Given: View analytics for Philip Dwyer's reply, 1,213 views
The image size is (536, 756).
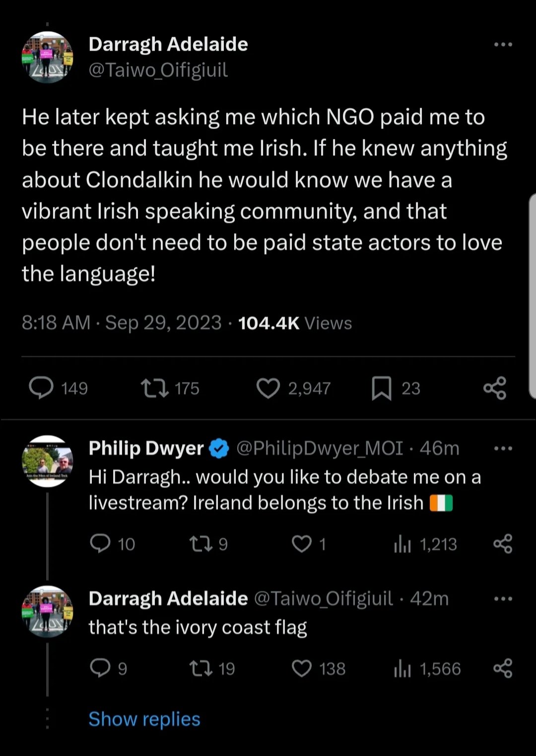Looking at the screenshot, I should pyautogui.click(x=402, y=544).
